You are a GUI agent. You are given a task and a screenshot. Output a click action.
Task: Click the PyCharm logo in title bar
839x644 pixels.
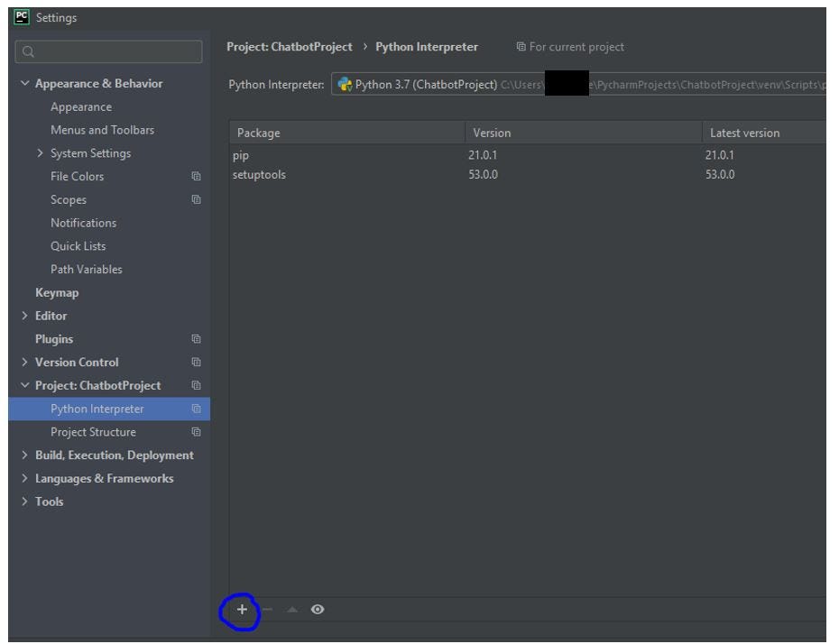coord(22,17)
